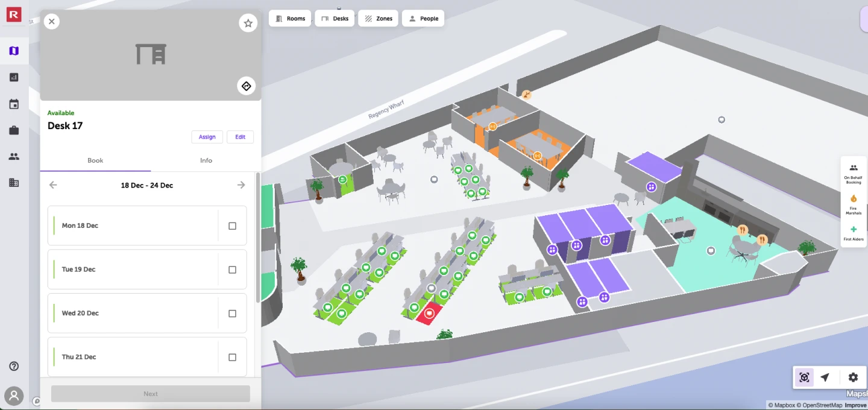This screenshot has width=868, height=410.
Task: Open the people icon in the sidebar
Action: tap(14, 156)
